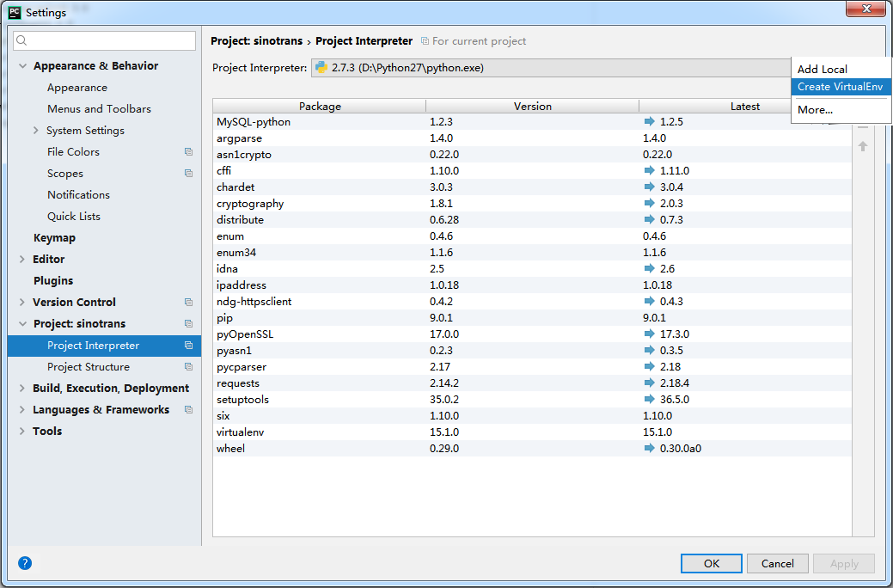Expand the Tools section
Screen dimensions: 893x588
coord(22,432)
